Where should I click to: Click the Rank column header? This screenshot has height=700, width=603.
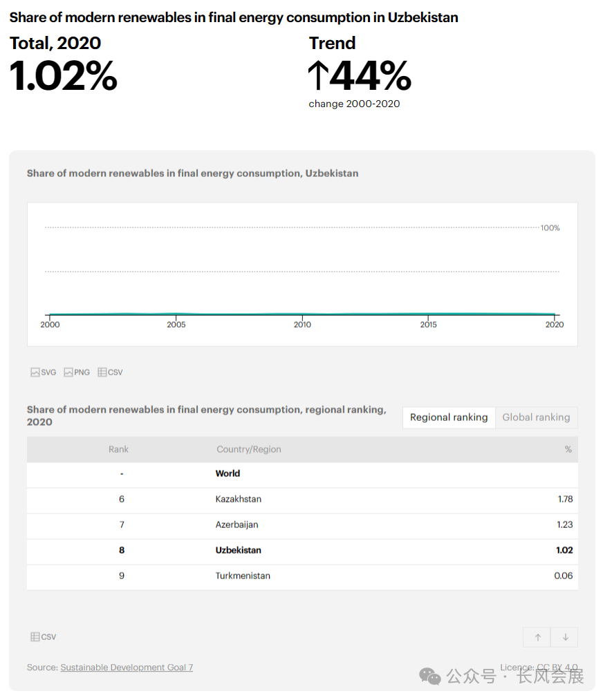click(x=118, y=449)
